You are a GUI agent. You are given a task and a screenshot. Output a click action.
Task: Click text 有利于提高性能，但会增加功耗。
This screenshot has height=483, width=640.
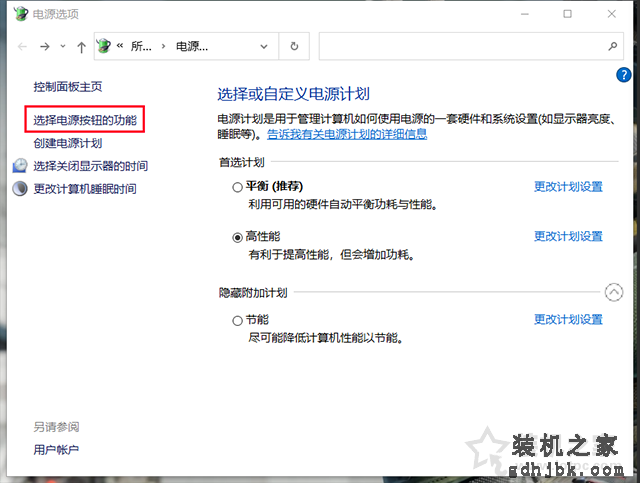click(x=331, y=255)
